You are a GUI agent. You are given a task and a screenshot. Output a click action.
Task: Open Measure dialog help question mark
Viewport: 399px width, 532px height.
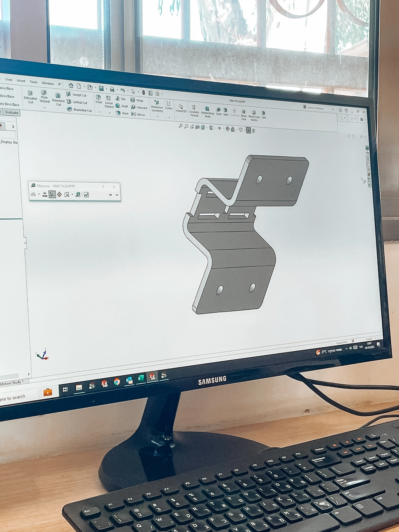103,187
